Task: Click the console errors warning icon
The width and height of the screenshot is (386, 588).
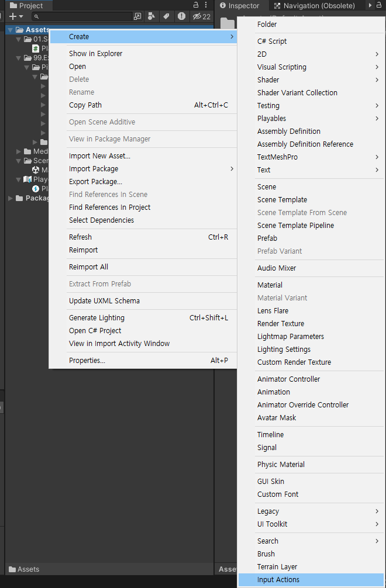Action: 181,16
